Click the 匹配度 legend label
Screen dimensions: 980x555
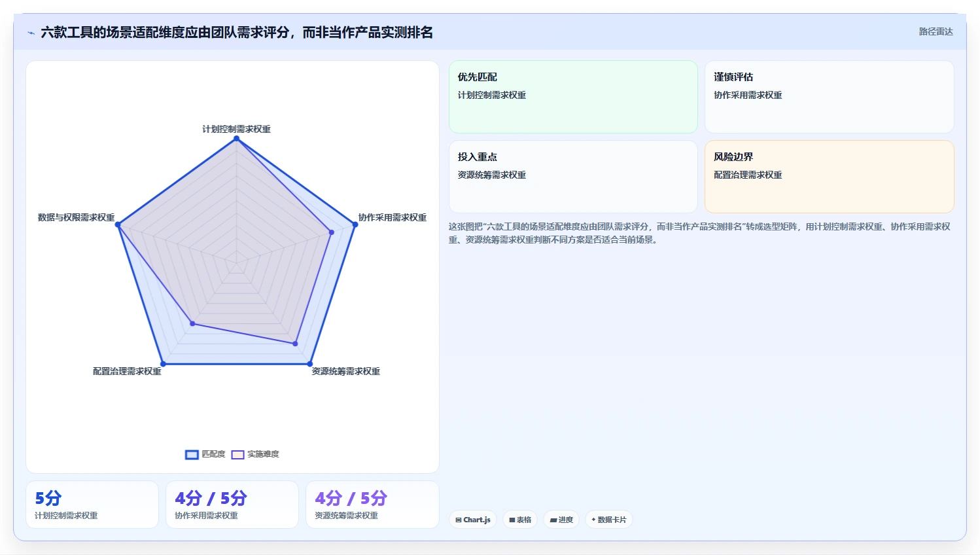tap(213, 454)
